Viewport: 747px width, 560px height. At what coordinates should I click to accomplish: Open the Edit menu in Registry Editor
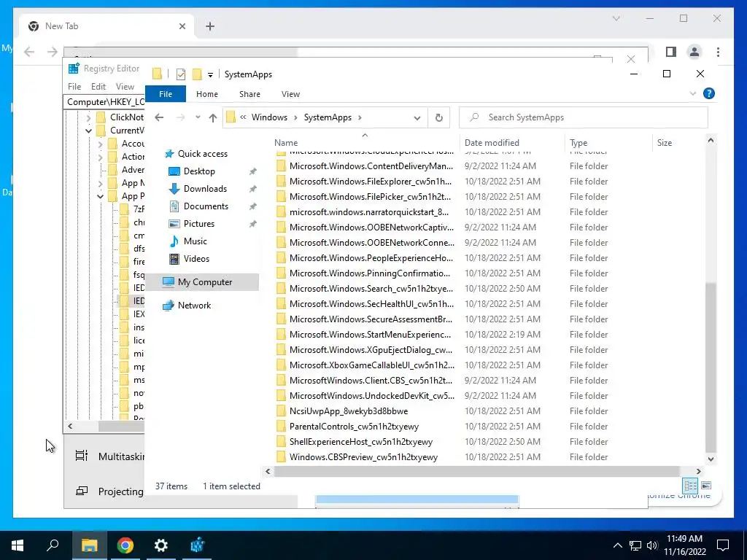(98, 87)
